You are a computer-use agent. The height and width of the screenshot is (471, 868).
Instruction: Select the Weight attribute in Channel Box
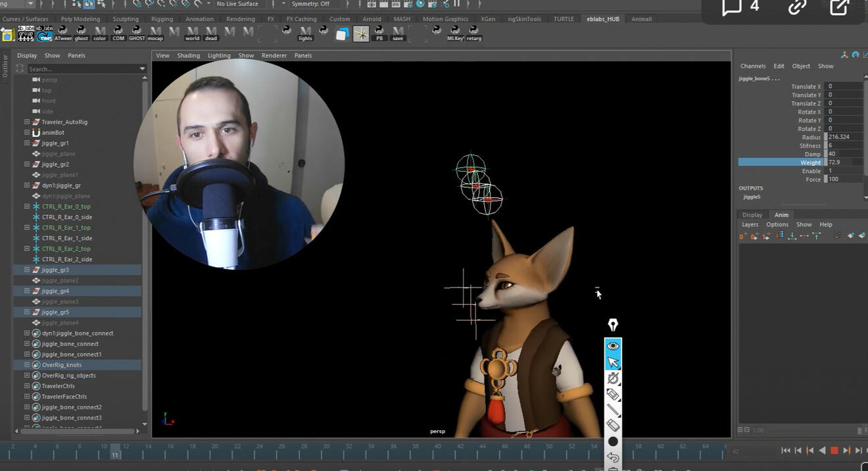point(810,162)
